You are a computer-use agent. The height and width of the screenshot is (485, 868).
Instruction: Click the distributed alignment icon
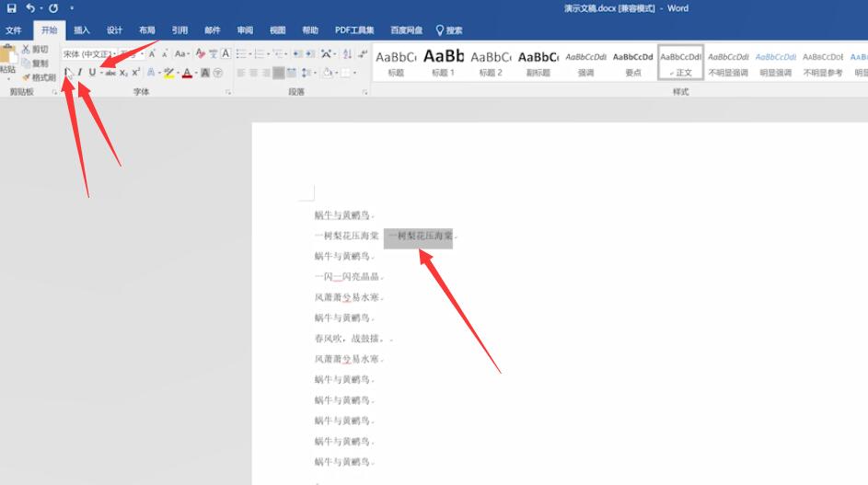pyautogui.click(x=292, y=73)
